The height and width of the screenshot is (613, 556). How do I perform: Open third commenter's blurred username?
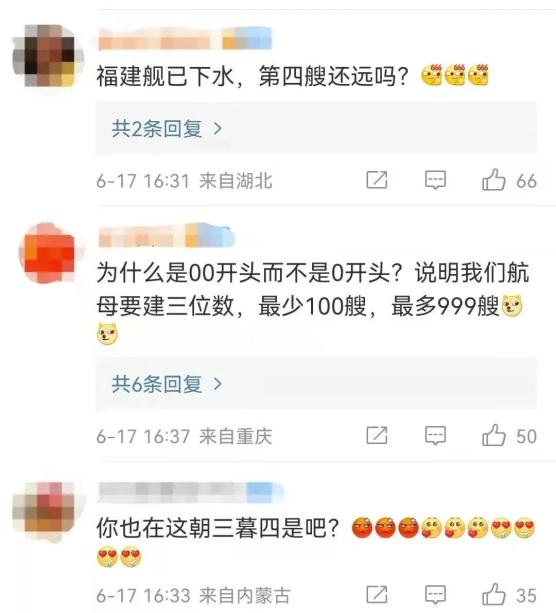click(x=190, y=492)
